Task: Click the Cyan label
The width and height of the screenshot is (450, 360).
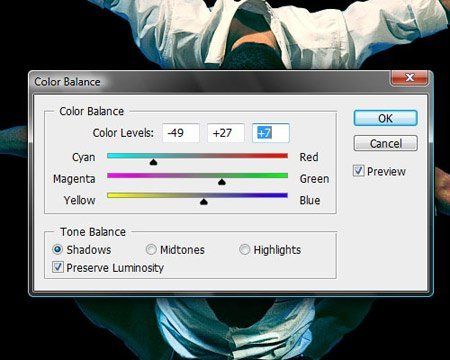Action: [x=84, y=157]
